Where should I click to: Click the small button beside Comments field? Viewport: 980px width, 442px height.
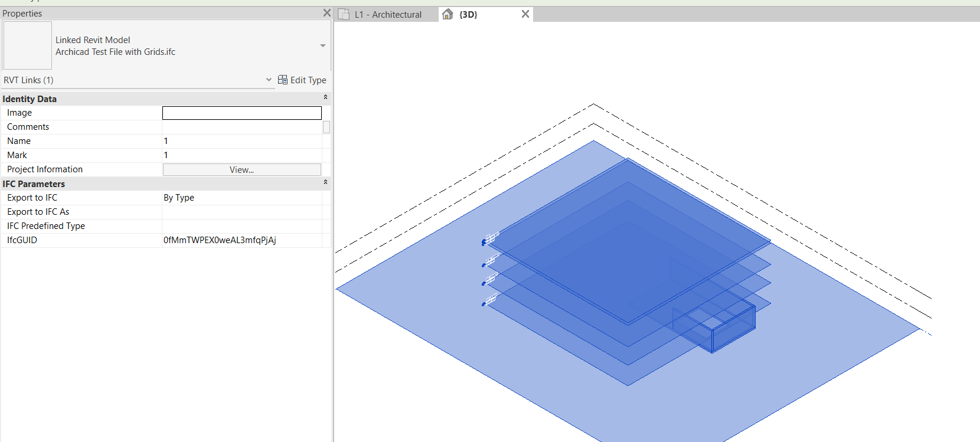click(x=326, y=127)
